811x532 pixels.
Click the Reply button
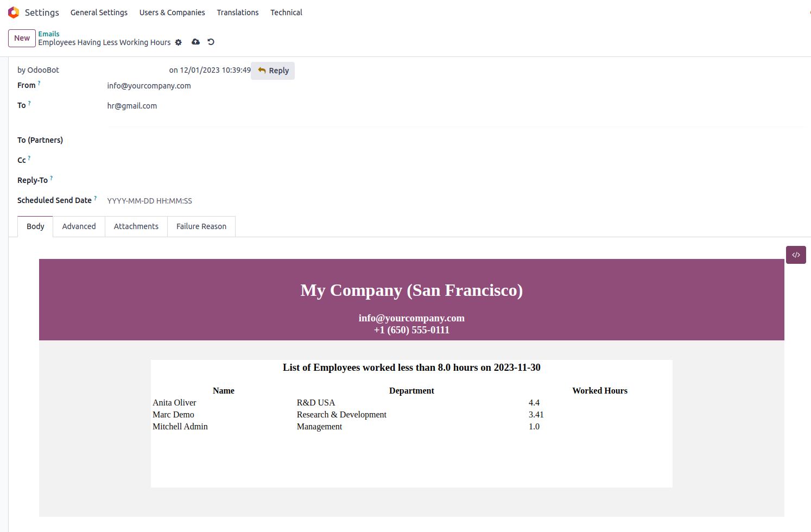tap(273, 71)
